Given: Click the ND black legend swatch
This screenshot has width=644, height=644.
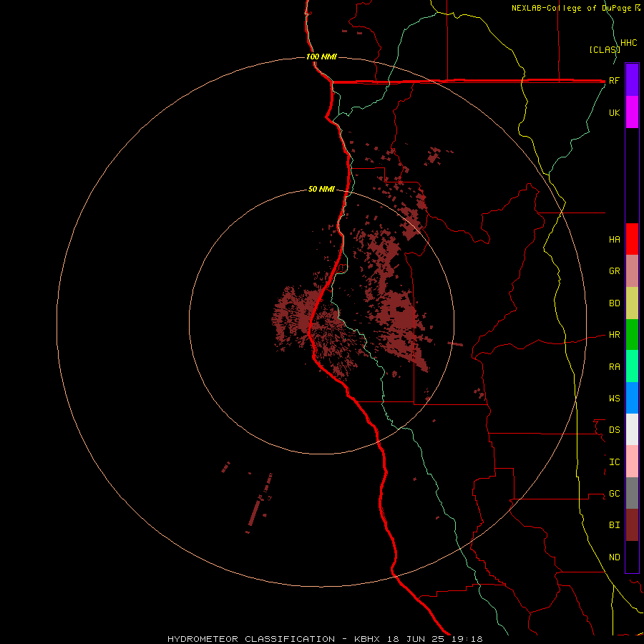Looking at the screenshot, I should [x=632, y=557].
